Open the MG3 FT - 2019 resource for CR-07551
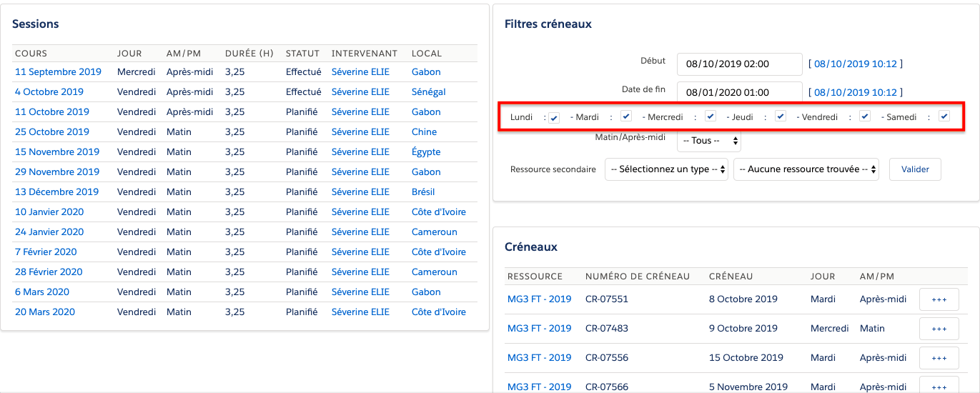Image resolution: width=980 pixels, height=393 pixels. (x=539, y=299)
